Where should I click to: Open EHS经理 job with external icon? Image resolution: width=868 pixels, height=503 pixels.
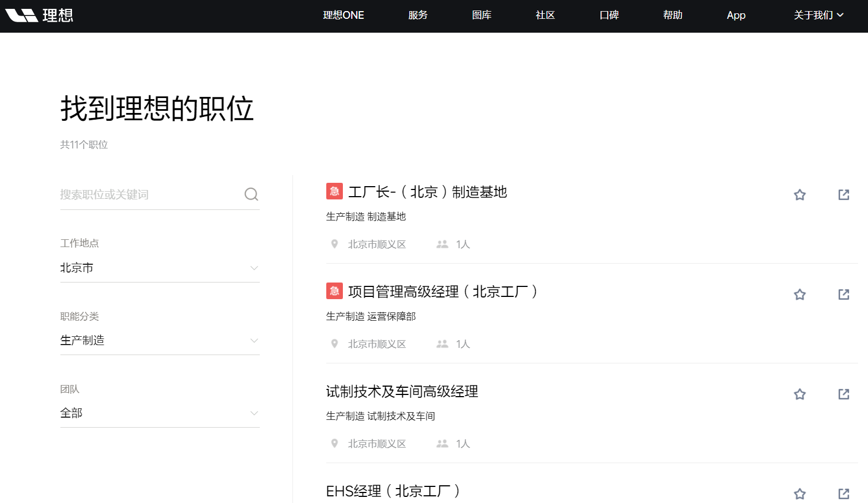[x=844, y=494]
